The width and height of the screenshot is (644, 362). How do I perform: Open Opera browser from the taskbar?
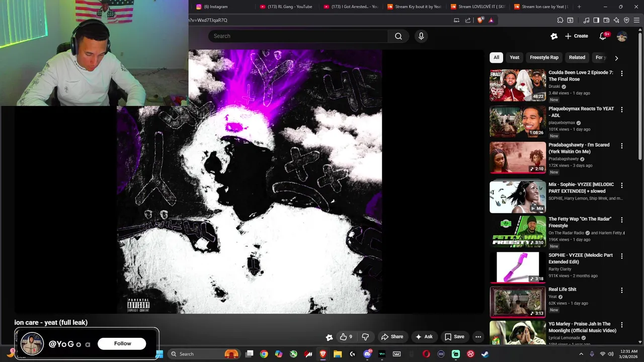426,354
